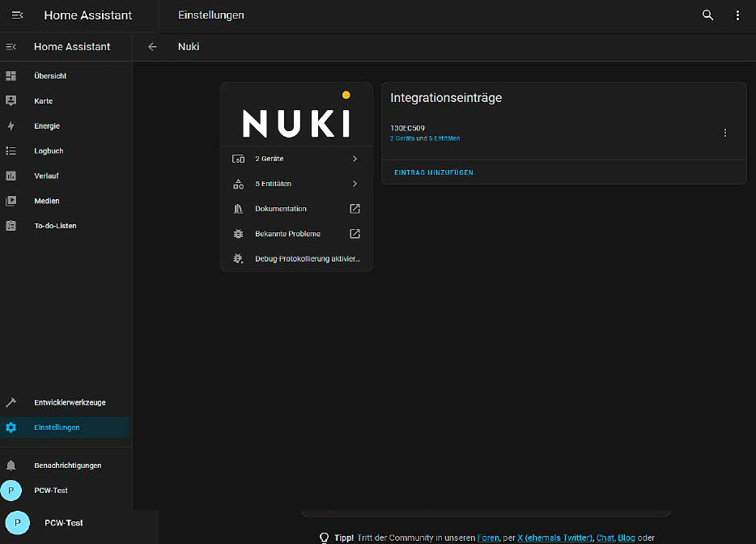Screen dimensions: 756x544
Task: Expand the 2 Geräte list row
Action: pyautogui.click(x=296, y=159)
